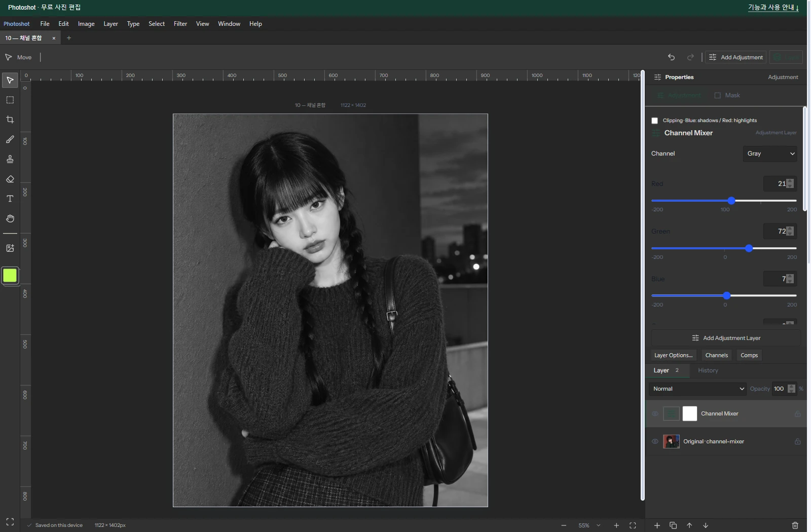The height and width of the screenshot is (532, 811).
Task: Open the Type menu
Action: 133,24
